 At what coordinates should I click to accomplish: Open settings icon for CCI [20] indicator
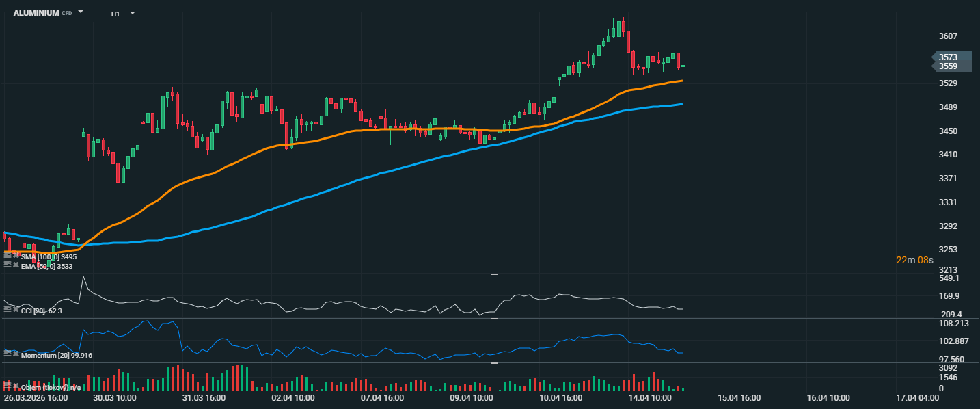pos(8,311)
